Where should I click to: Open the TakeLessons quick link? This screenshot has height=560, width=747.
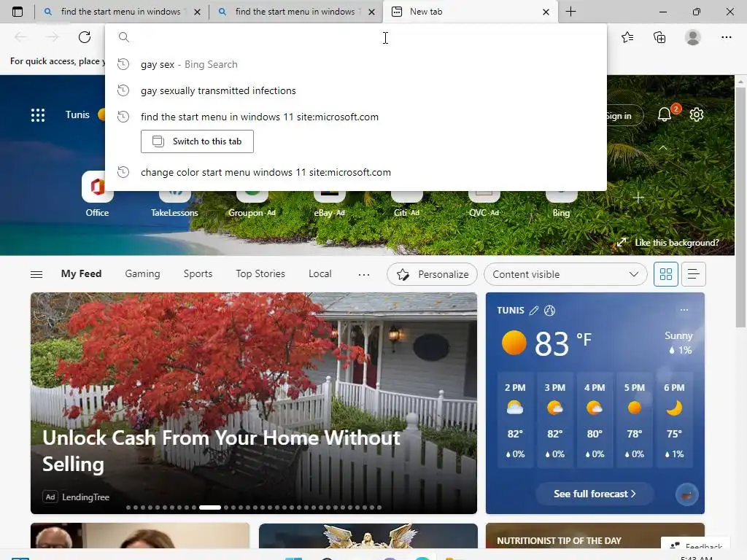(174, 203)
